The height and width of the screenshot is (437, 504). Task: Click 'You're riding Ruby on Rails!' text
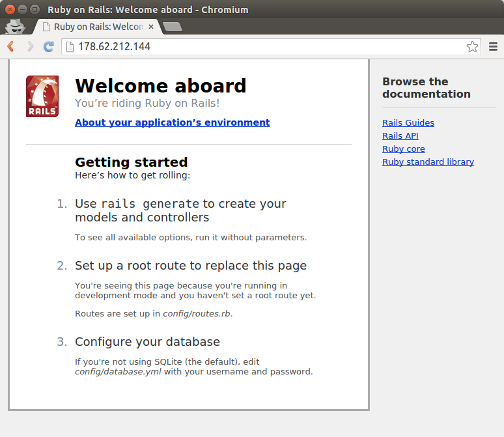(147, 103)
